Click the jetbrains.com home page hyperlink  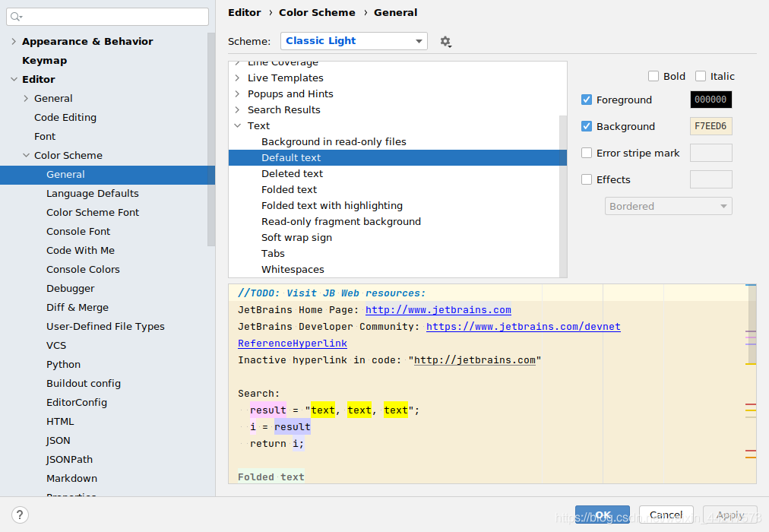438,310
